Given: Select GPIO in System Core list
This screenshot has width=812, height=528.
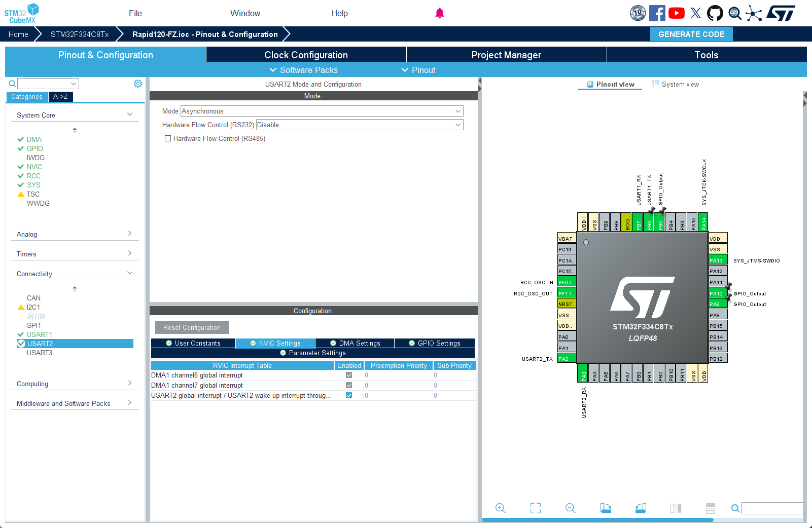Looking at the screenshot, I should click(35, 148).
